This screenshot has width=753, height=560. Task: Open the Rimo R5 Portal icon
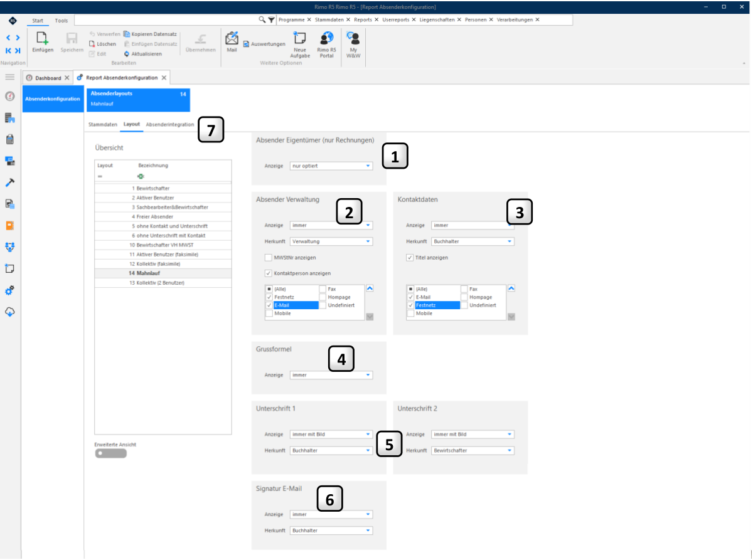click(x=326, y=38)
